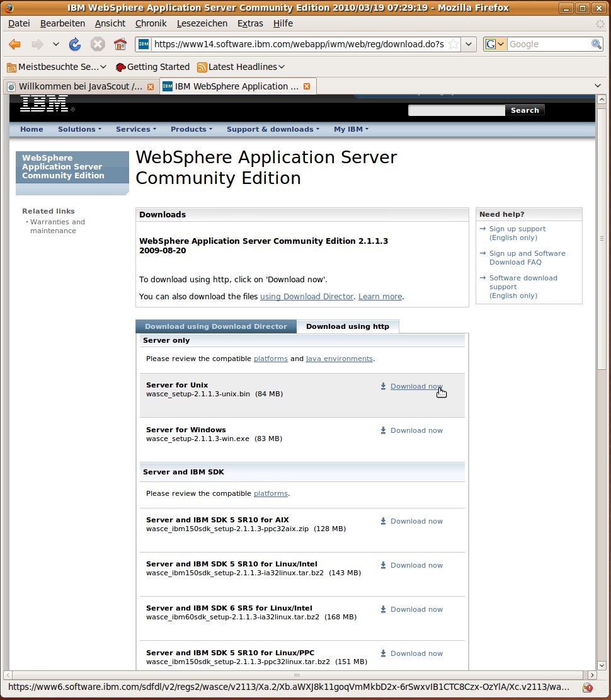Expand the URL bar dropdown arrow
Image resolution: width=611 pixels, height=700 pixels.
(x=469, y=44)
